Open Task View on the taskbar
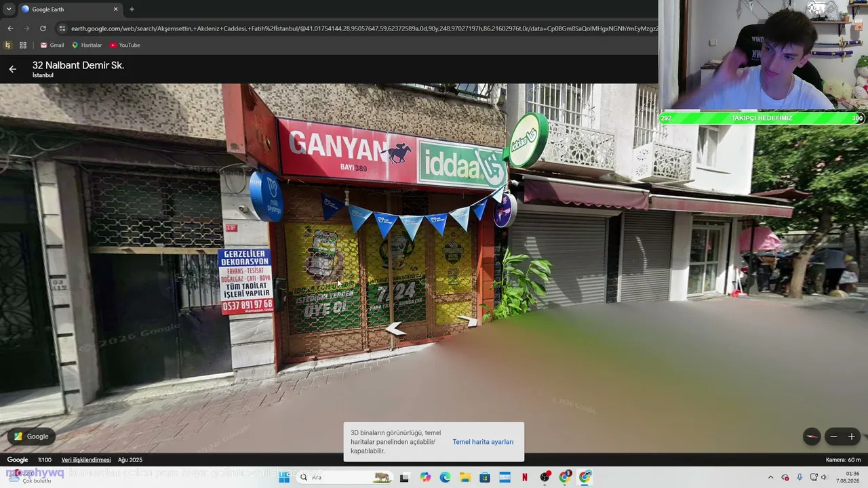This screenshot has width=868, height=488. tap(404, 477)
